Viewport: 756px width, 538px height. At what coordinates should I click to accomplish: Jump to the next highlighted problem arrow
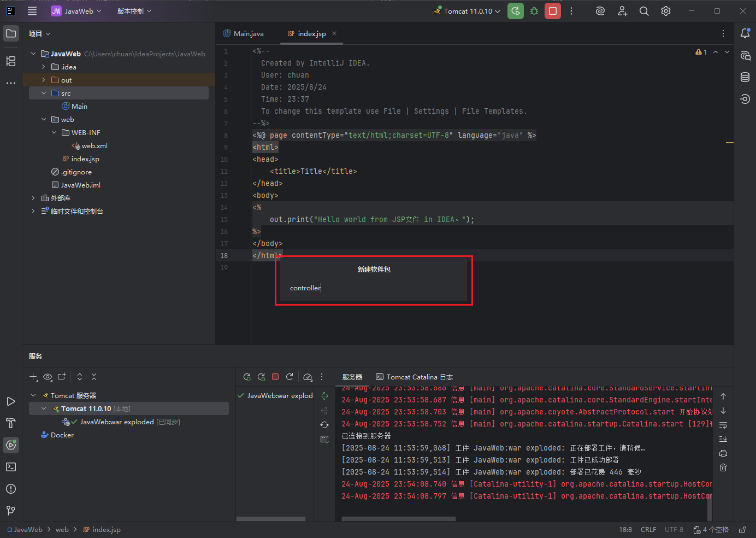tap(727, 52)
